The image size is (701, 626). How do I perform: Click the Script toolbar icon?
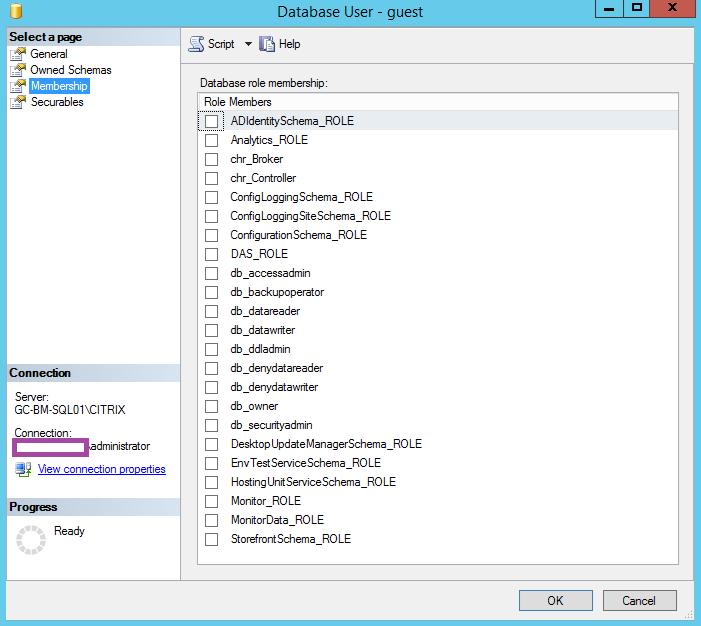196,44
